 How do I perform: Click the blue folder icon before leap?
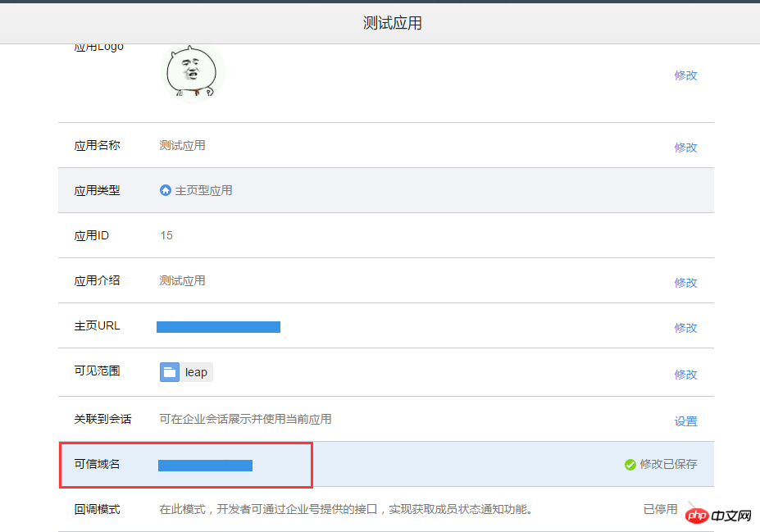point(169,372)
